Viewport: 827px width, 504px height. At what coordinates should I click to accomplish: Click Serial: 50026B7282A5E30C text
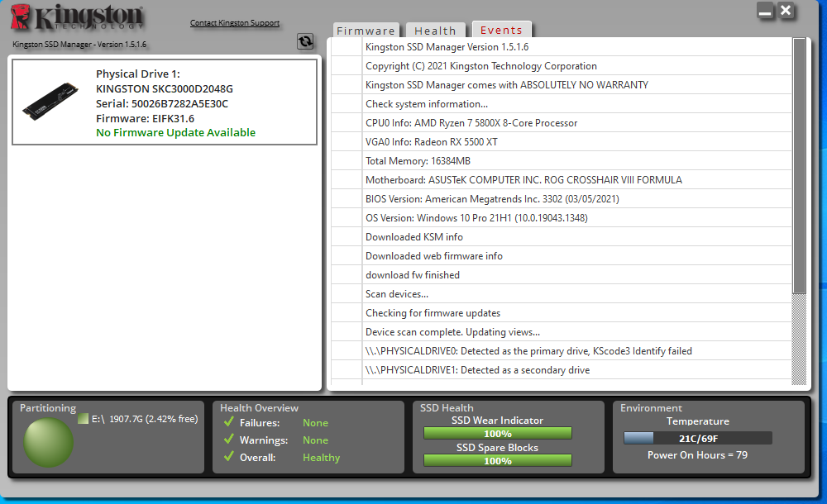[x=162, y=103]
